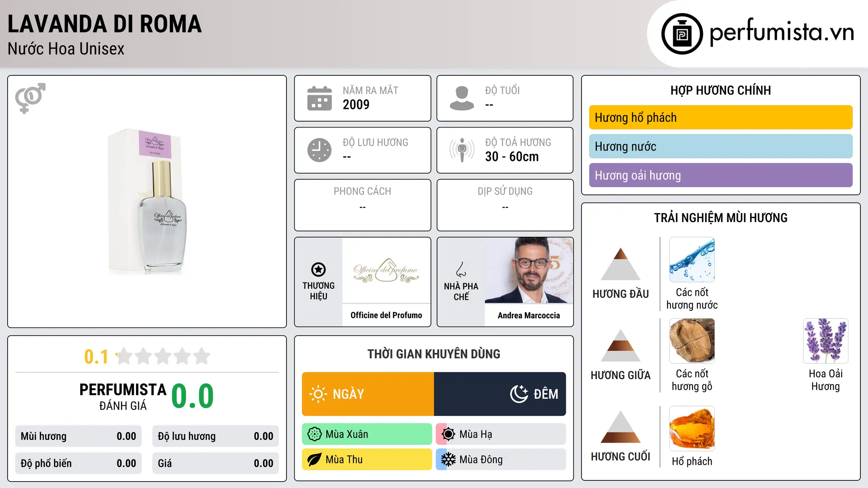Image resolution: width=868 pixels, height=488 pixels.
Task: Select the Hương nước accord bar
Action: click(x=721, y=146)
